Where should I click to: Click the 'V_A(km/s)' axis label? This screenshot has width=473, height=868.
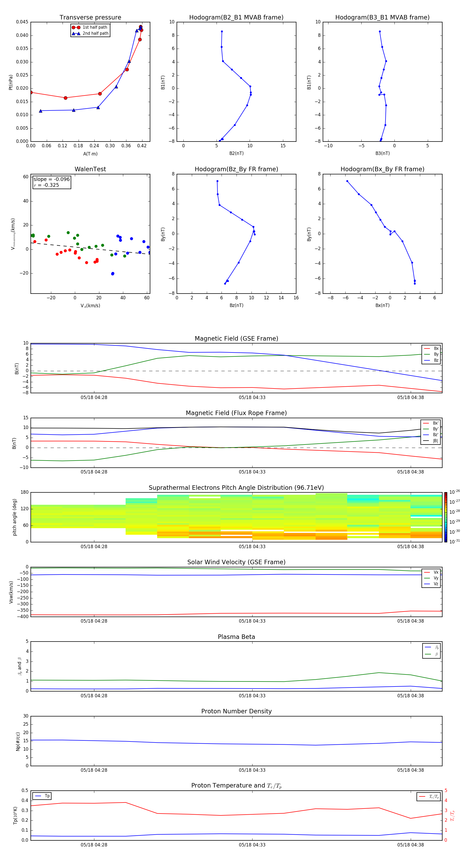(90, 306)
